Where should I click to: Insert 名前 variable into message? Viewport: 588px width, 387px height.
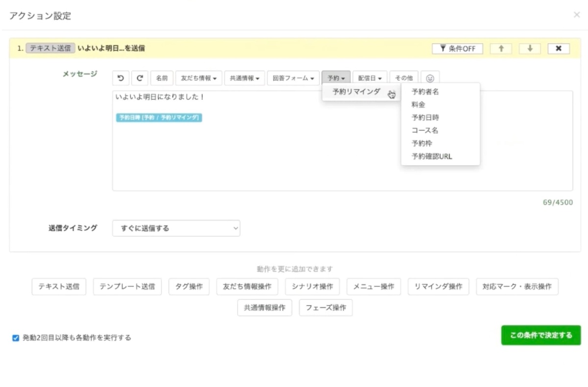click(162, 78)
